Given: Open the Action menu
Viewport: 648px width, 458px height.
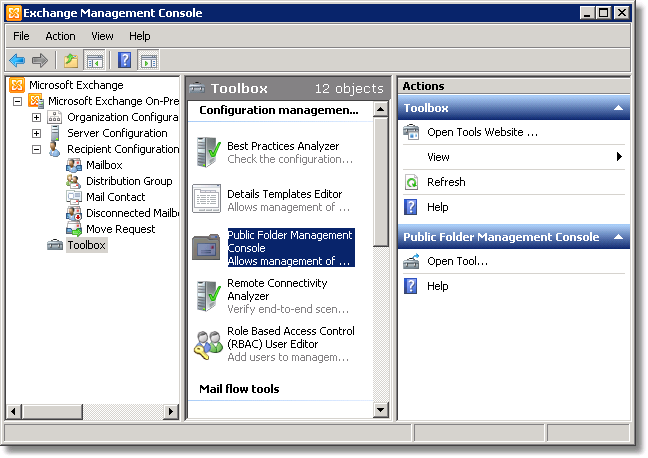Looking at the screenshot, I should (60, 36).
